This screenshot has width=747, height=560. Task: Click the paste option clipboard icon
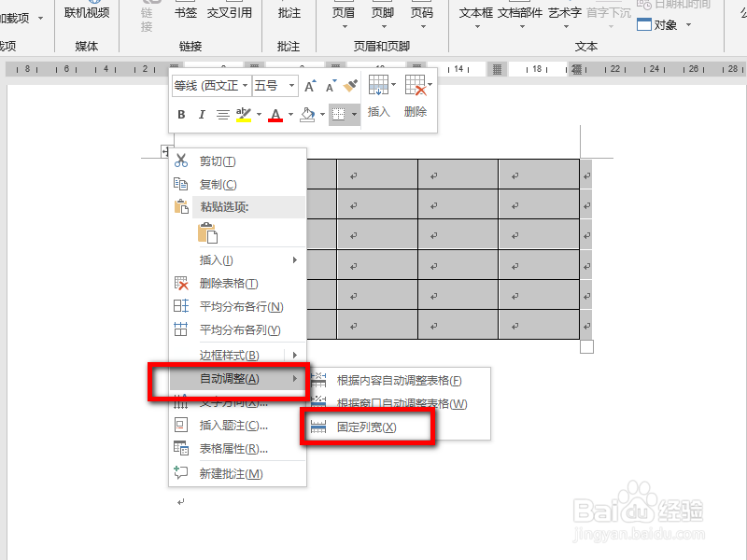(x=207, y=233)
